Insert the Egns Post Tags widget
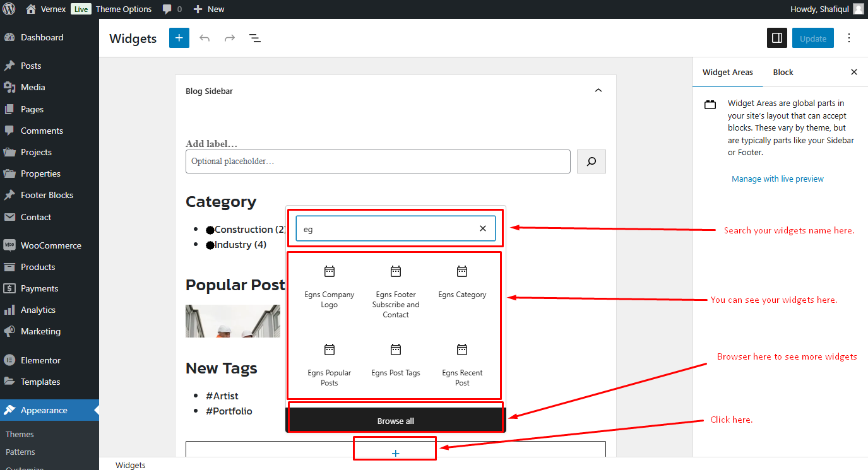Image resolution: width=868 pixels, height=470 pixels. click(396, 360)
